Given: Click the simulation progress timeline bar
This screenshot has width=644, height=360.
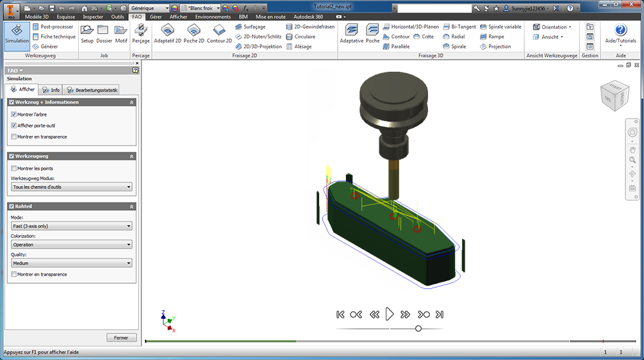Looking at the screenshot, I should (391, 341).
